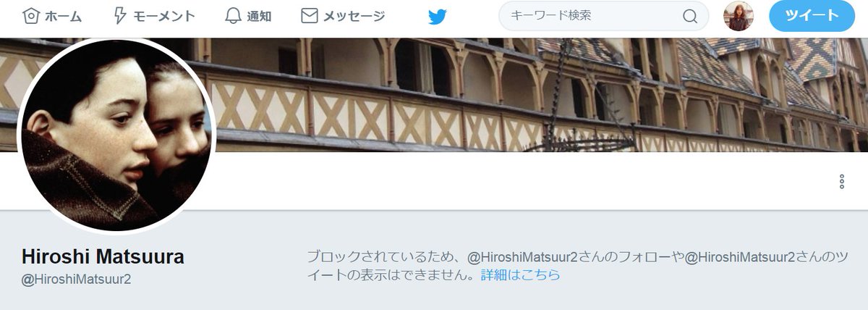
Task: Follow the 詳細はこちら link
Action: click(521, 275)
